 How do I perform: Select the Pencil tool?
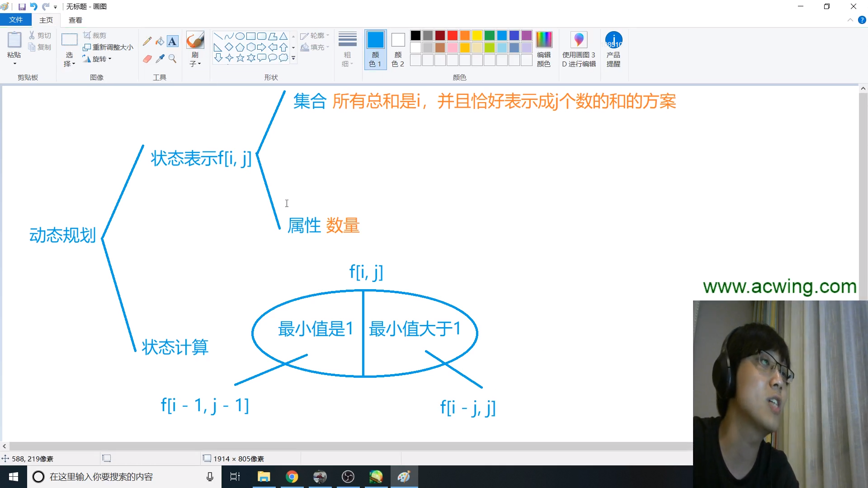tap(147, 41)
